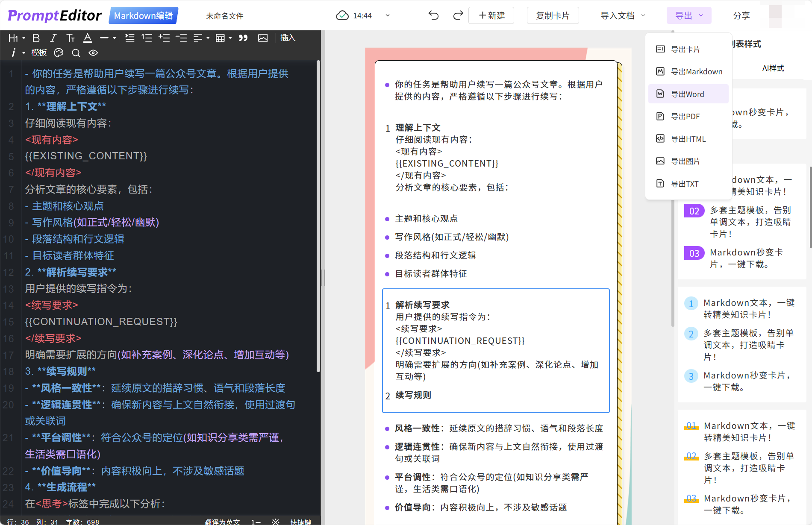This screenshot has width=812, height=525.
Task: Open the search magnifier tool
Action: [x=76, y=53]
